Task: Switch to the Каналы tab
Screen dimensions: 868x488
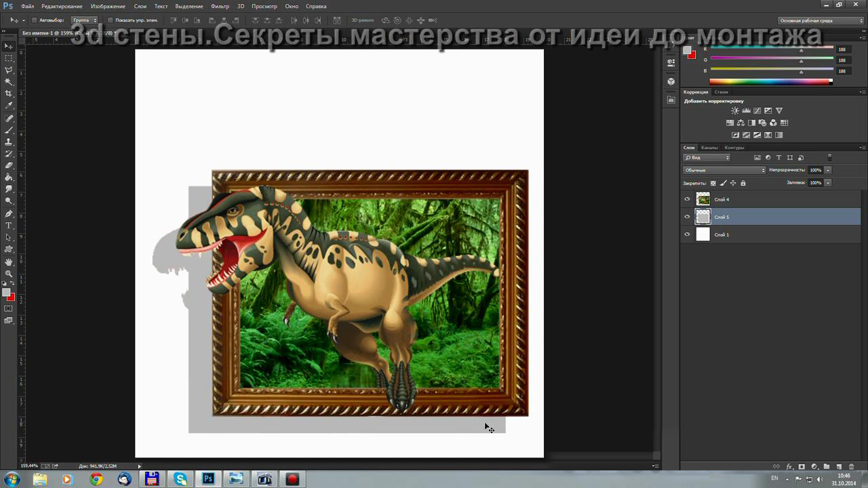Action: [709, 147]
